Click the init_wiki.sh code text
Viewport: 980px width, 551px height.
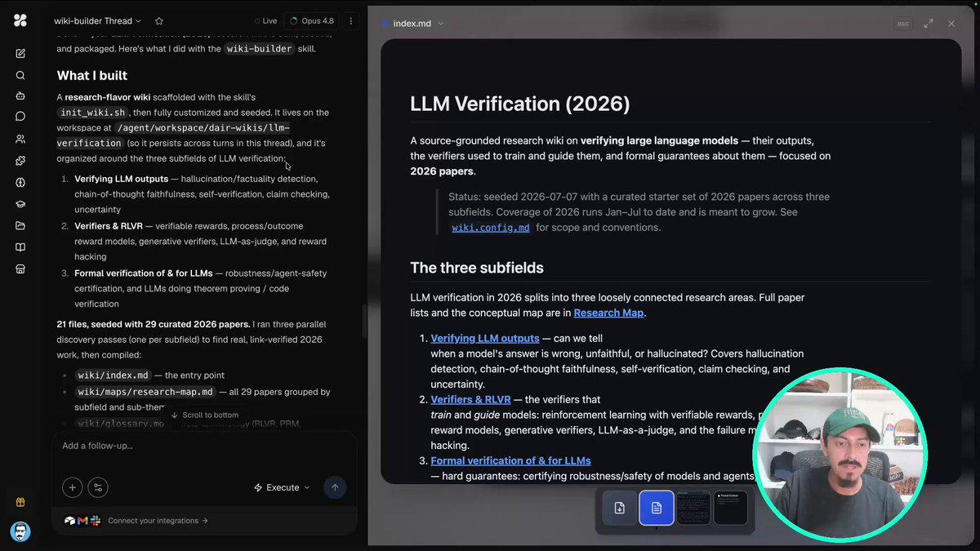click(x=93, y=113)
